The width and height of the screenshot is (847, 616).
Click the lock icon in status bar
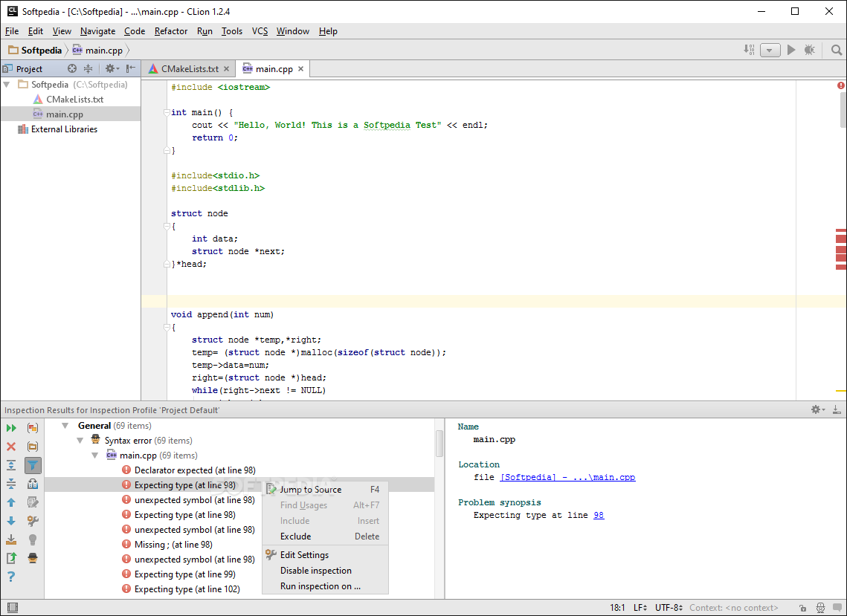click(803, 608)
